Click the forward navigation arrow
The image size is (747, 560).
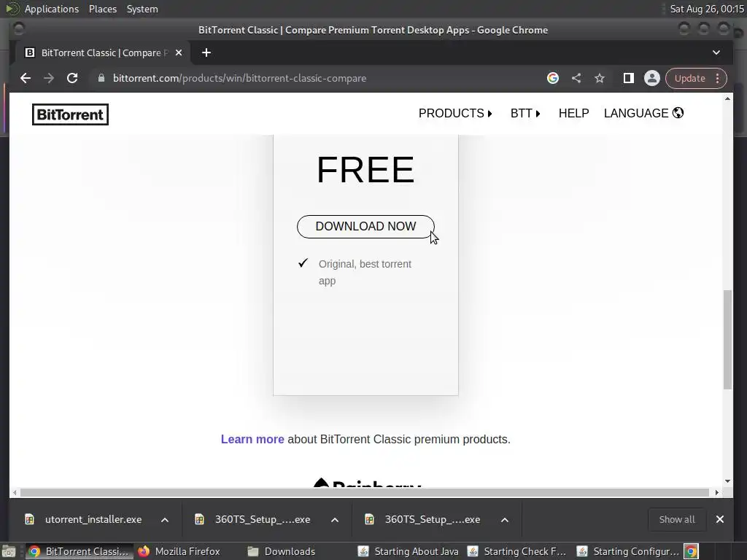(49, 78)
